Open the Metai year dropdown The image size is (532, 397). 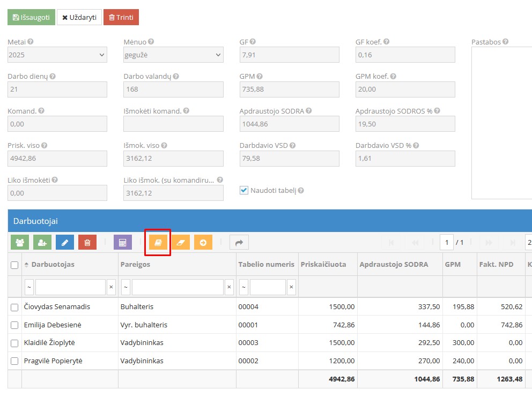[57, 55]
